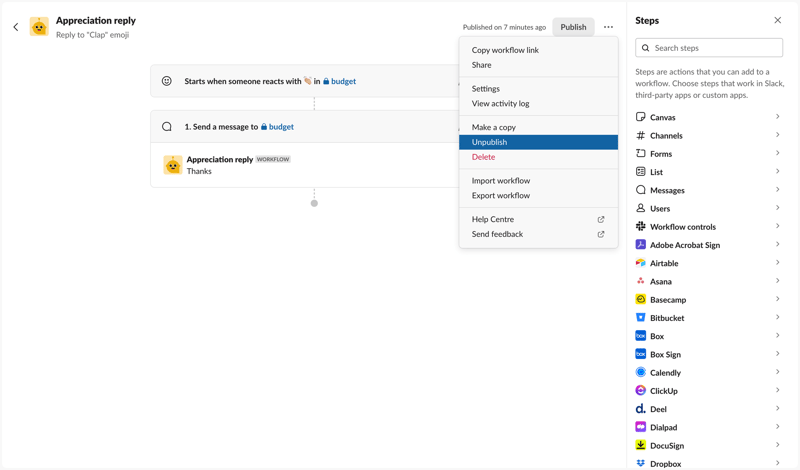Click the ClickUp label in steps list
800x470 pixels.
[664, 391]
